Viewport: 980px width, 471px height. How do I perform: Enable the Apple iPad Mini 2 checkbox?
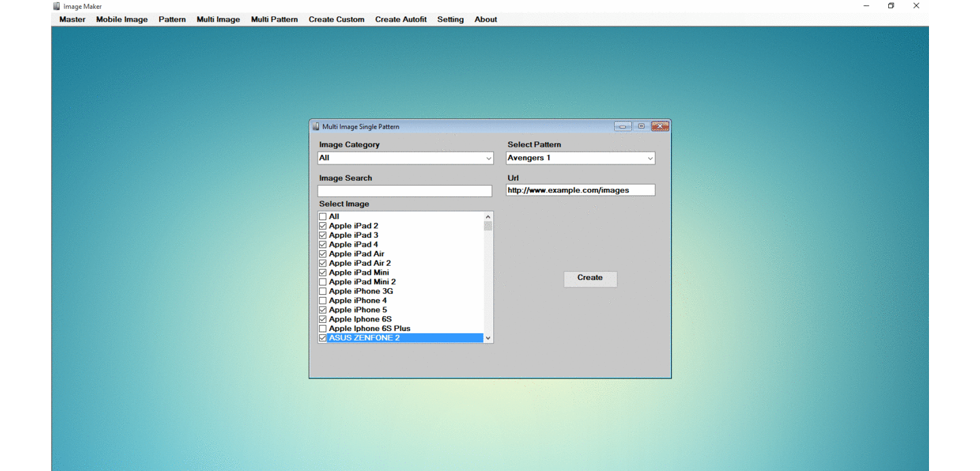[323, 282]
